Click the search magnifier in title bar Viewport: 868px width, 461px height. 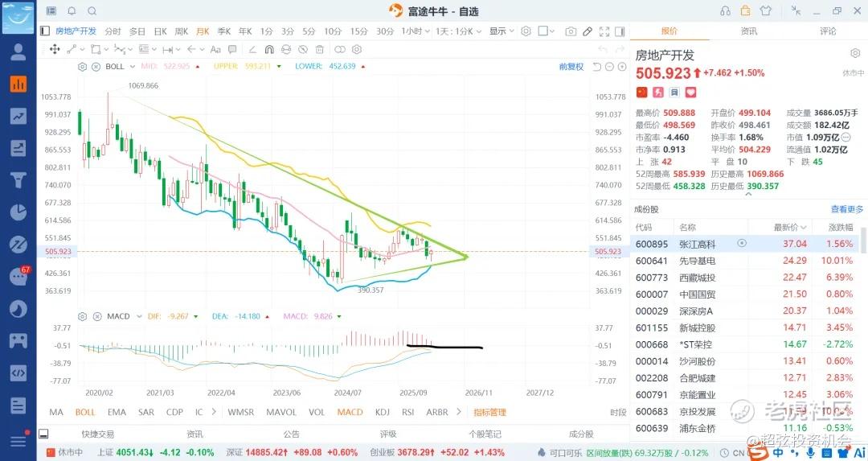tap(92, 10)
